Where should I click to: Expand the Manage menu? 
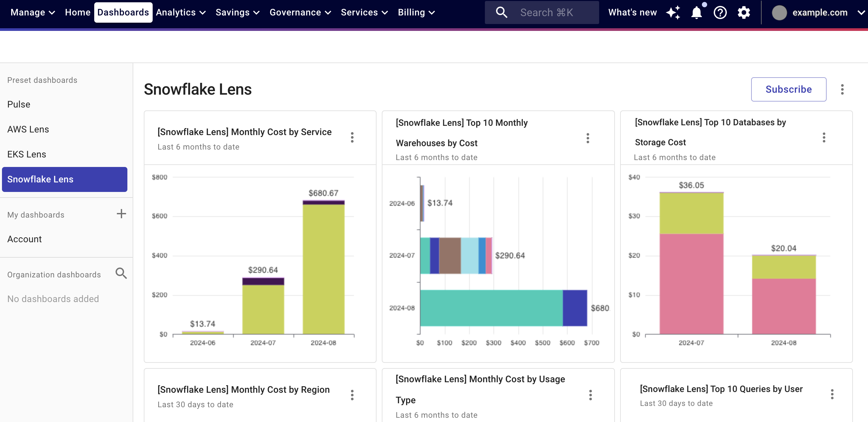click(33, 12)
